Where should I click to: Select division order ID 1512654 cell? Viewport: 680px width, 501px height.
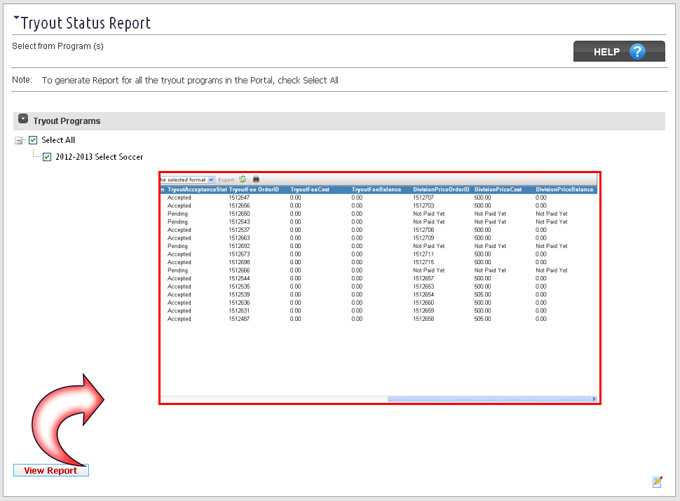click(423, 295)
